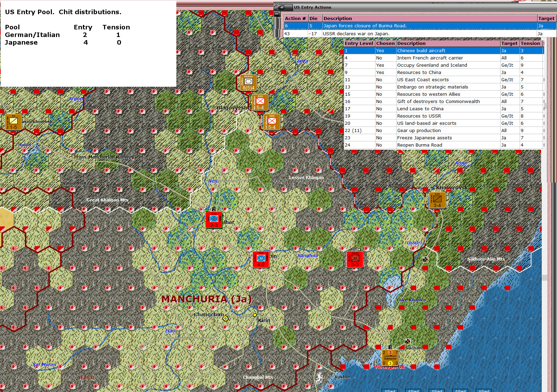The image size is (557, 392).
Task: Select 'Lend Lease to China' option
Action: [444, 109]
